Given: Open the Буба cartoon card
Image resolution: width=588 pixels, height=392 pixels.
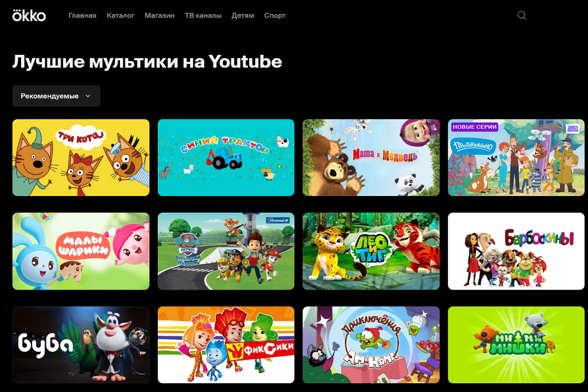Looking at the screenshot, I should 81,345.
